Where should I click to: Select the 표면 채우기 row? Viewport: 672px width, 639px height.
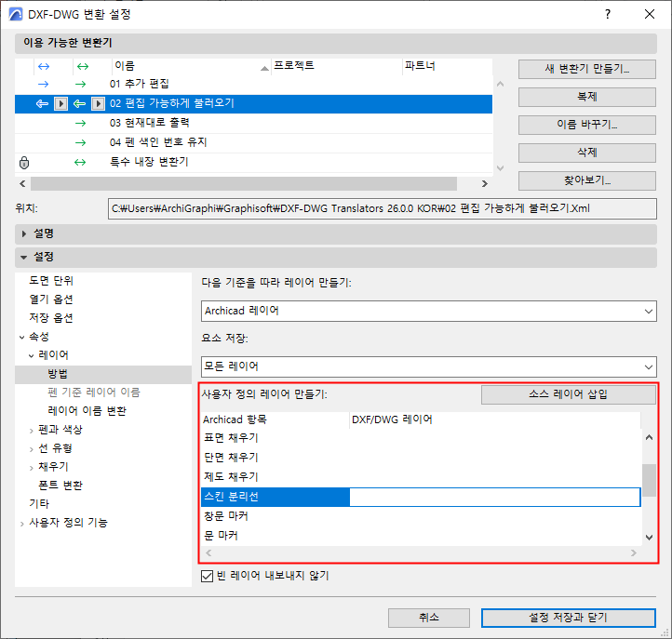pos(421,439)
